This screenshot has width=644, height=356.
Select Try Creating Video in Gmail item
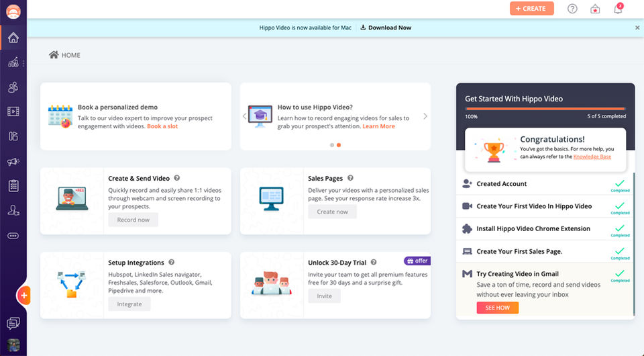point(545,291)
